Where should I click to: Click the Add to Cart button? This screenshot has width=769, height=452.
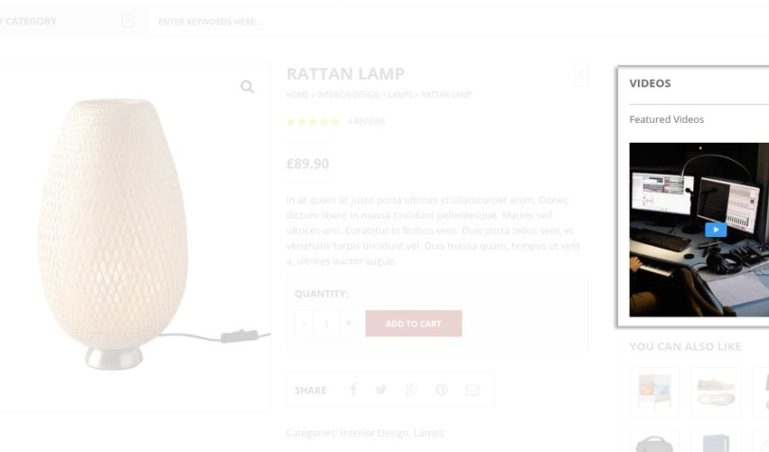pyautogui.click(x=413, y=323)
